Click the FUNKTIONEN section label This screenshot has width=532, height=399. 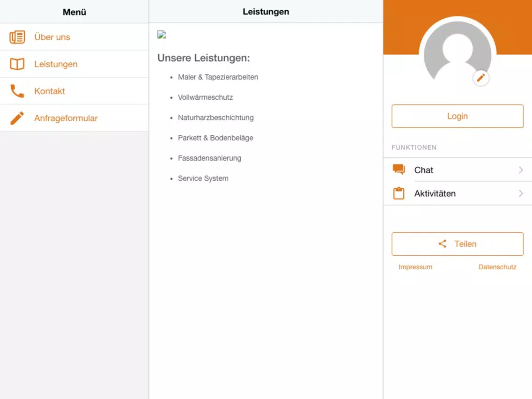[414, 148]
